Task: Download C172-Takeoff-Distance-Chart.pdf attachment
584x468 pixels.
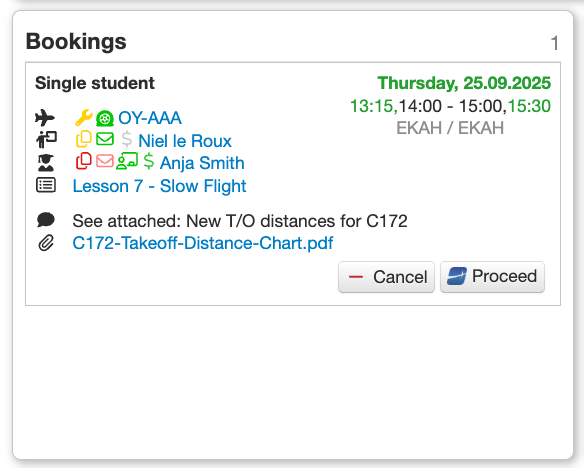Action: [203, 243]
